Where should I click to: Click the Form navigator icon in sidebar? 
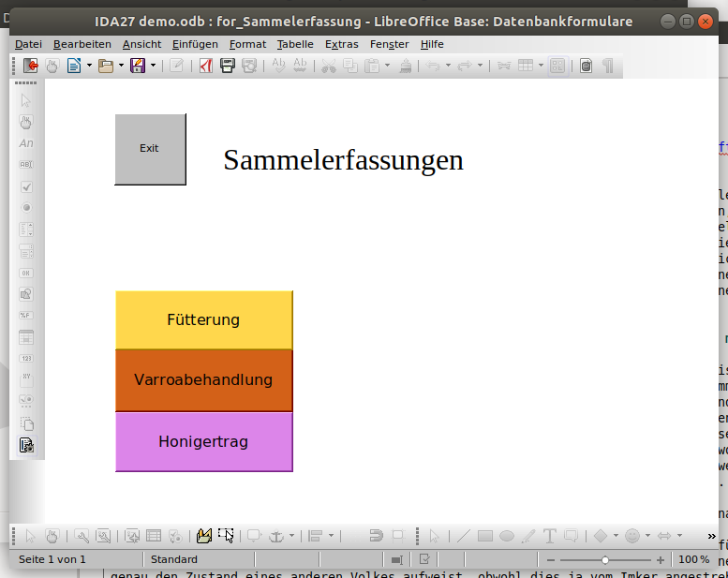tap(26, 446)
